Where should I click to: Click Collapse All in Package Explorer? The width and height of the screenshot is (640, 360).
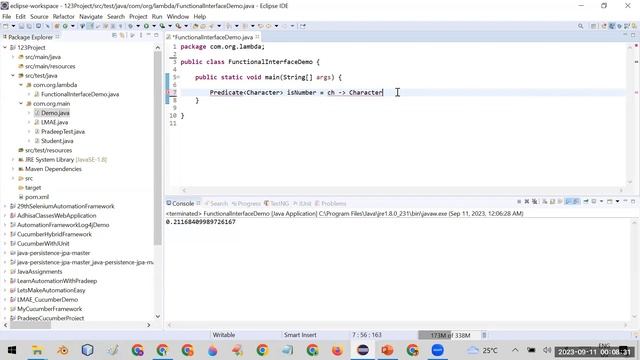(114, 36)
